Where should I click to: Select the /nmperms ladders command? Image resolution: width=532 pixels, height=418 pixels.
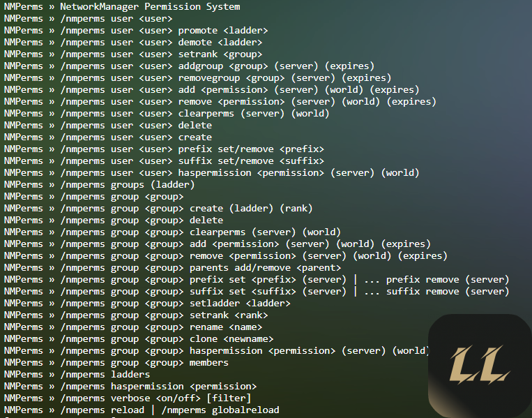point(105,375)
